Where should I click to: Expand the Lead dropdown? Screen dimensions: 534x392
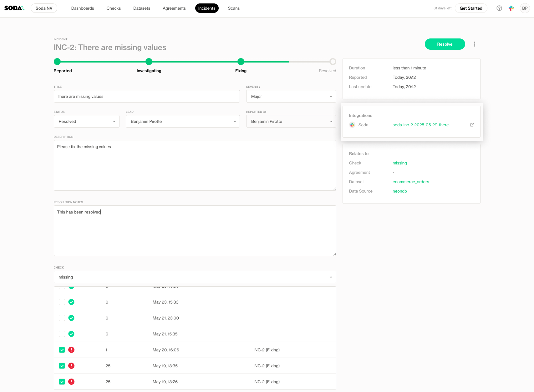click(183, 121)
